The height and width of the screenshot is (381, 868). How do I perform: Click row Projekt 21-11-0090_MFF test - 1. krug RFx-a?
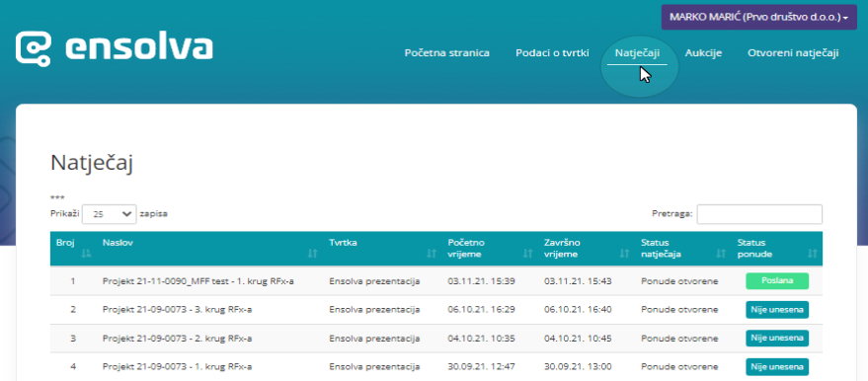(x=436, y=281)
